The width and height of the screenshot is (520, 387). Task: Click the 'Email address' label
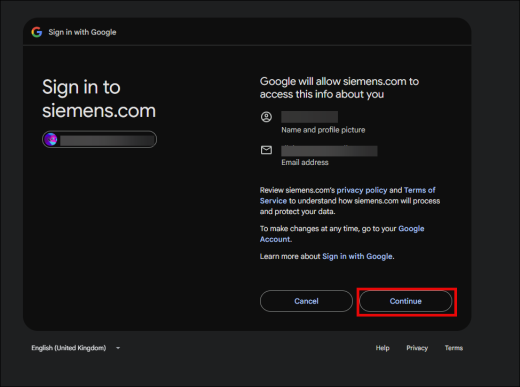(x=305, y=162)
